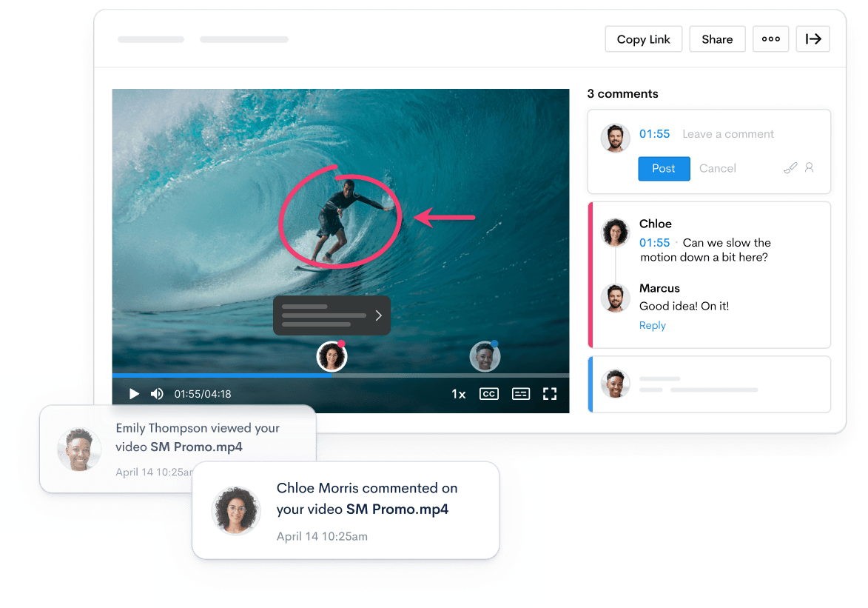Cancel the comment draft

(x=717, y=169)
